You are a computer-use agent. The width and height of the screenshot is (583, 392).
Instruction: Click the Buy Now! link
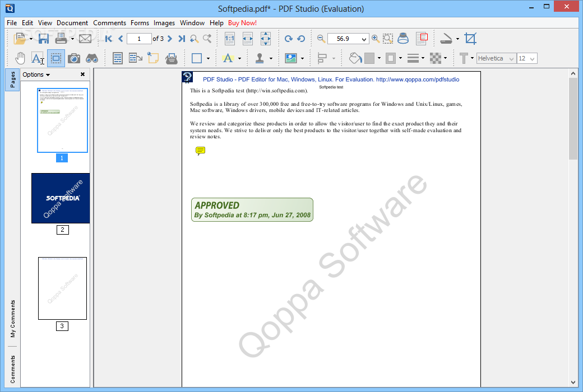pyautogui.click(x=242, y=23)
